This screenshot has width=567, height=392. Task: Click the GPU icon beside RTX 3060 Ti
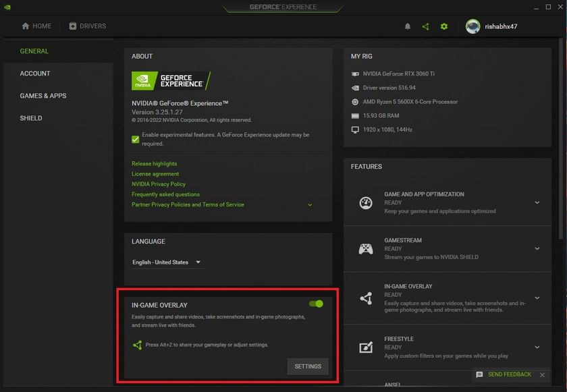354,74
